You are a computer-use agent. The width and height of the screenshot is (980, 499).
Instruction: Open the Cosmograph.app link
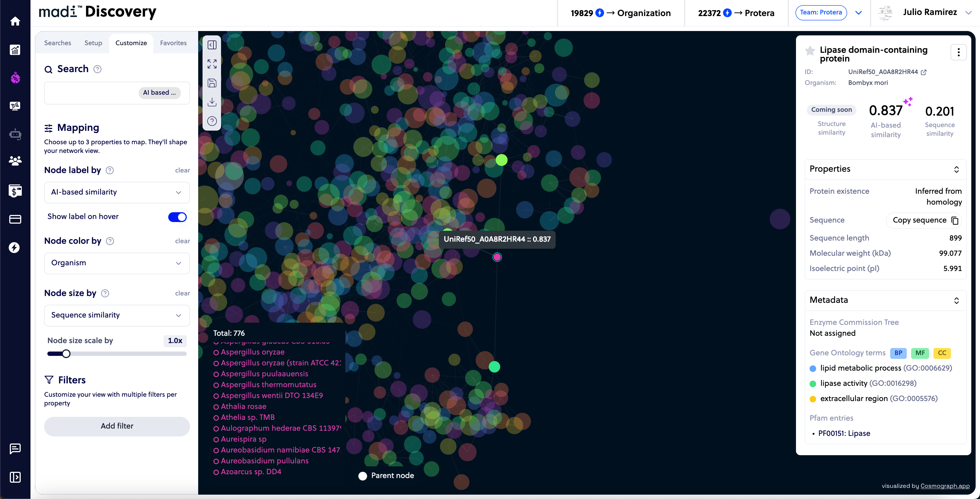coord(945,486)
